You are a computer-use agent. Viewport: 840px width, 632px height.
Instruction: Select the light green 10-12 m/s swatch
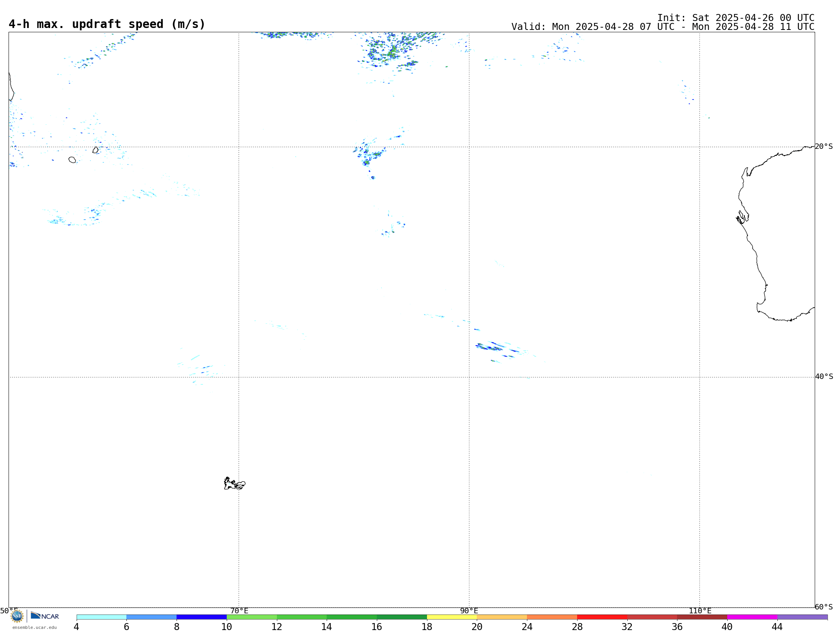[252, 617]
